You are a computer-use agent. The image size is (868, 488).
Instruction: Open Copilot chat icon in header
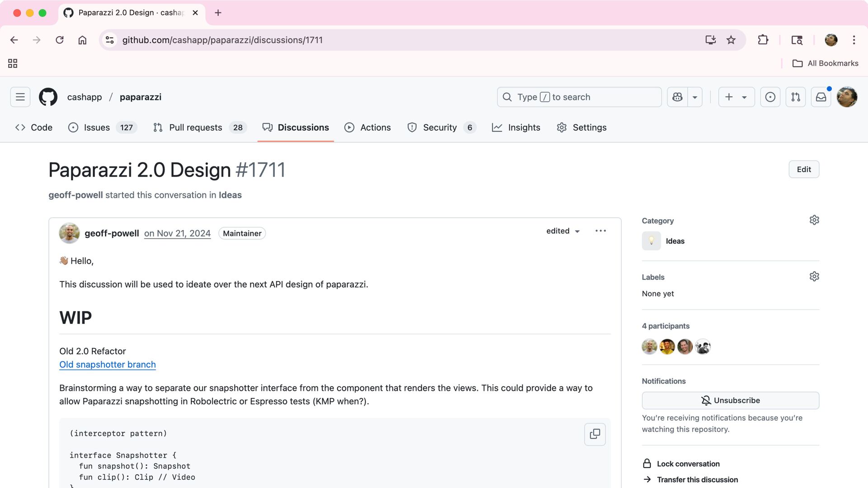[677, 97]
